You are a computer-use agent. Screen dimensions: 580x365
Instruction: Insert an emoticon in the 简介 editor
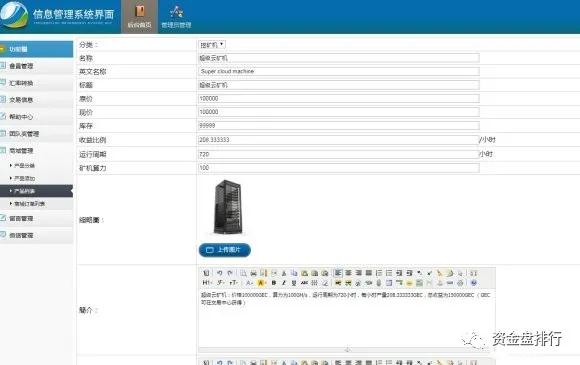409,283
